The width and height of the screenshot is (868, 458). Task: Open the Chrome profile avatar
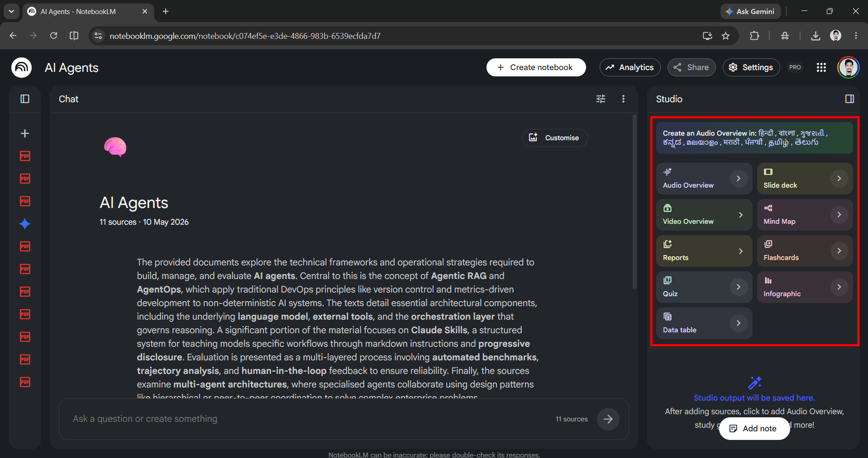coord(836,36)
